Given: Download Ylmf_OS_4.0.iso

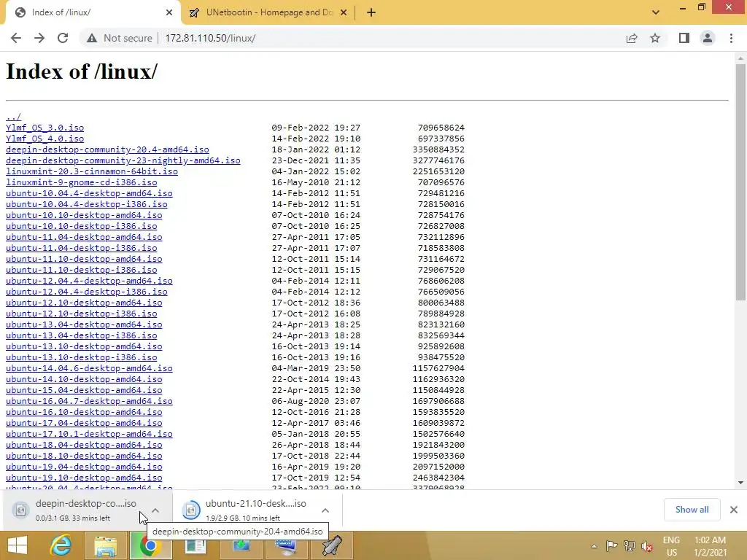Looking at the screenshot, I should [44, 139].
